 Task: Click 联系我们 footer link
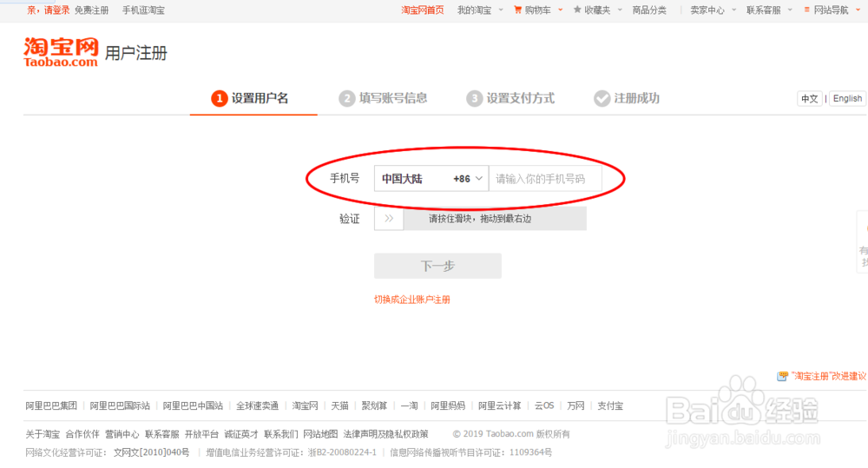pyautogui.click(x=280, y=434)
